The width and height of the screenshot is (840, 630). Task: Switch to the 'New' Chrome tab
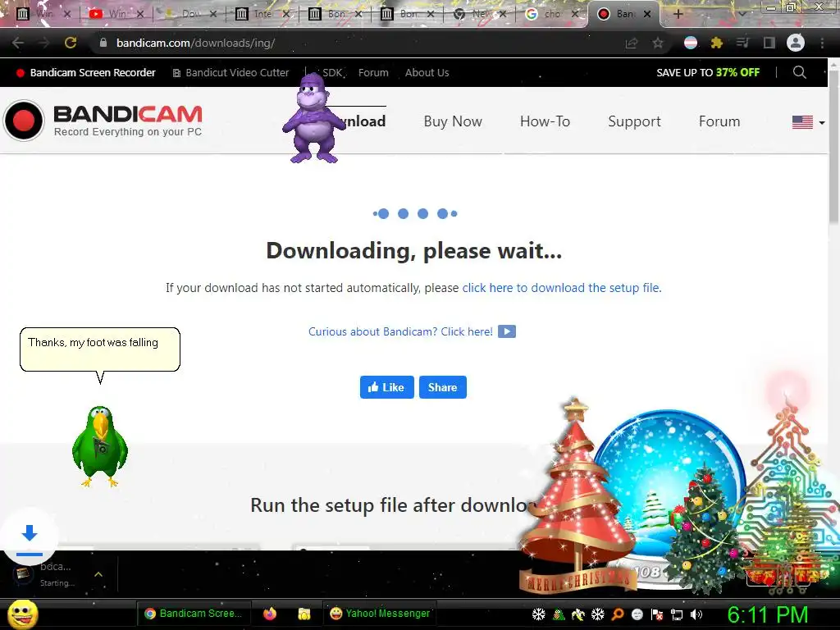click(x=479, y=14)
